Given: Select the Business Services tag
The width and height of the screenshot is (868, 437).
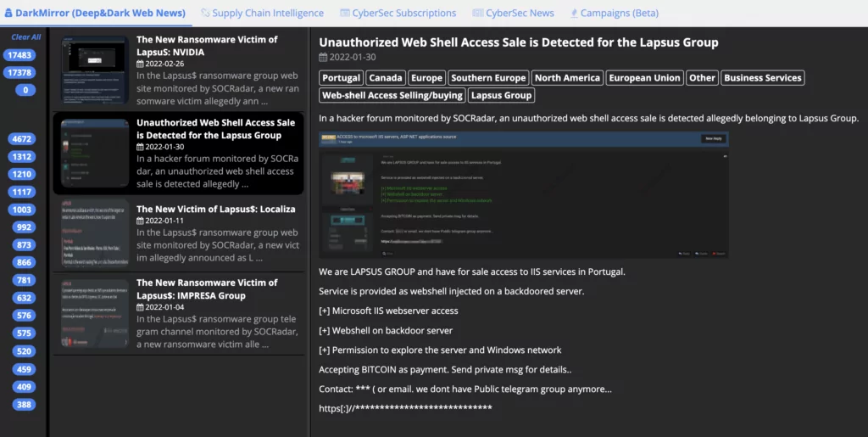Looking at the screenshot, I should pos(763,78).
